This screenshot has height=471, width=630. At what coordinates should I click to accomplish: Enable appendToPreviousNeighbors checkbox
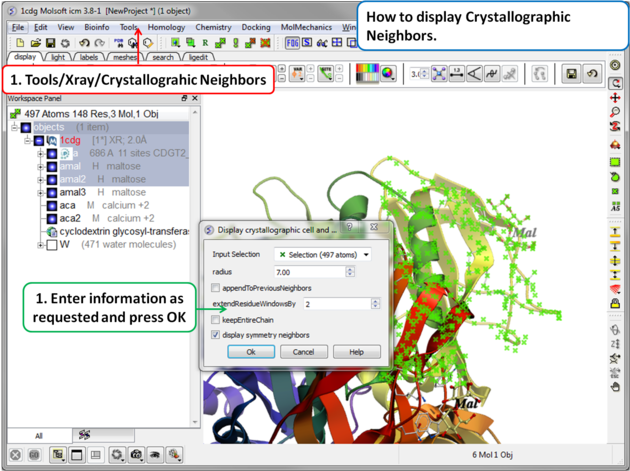tap(216, 287)
